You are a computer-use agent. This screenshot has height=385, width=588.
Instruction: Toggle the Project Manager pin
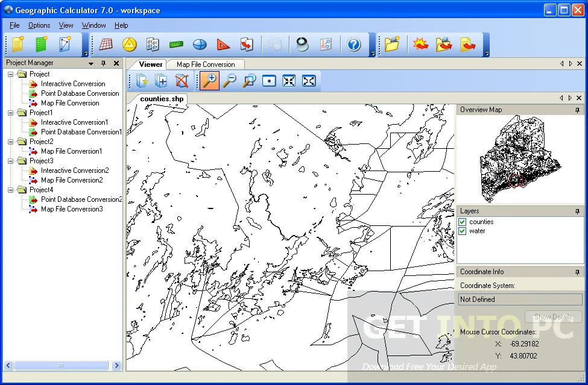(104, 63)
